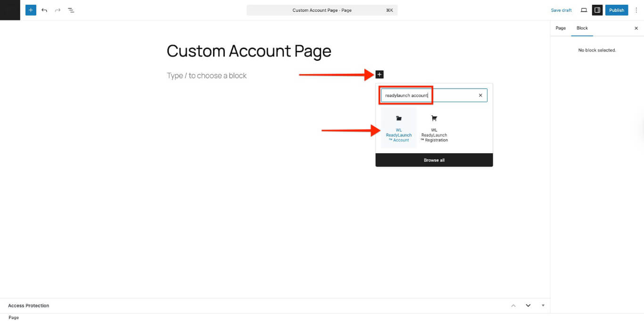Screen dimensions: 644x321
Task: Open the editor options three-dot menu
Action: pyautogui.click(x=636, y=10)
